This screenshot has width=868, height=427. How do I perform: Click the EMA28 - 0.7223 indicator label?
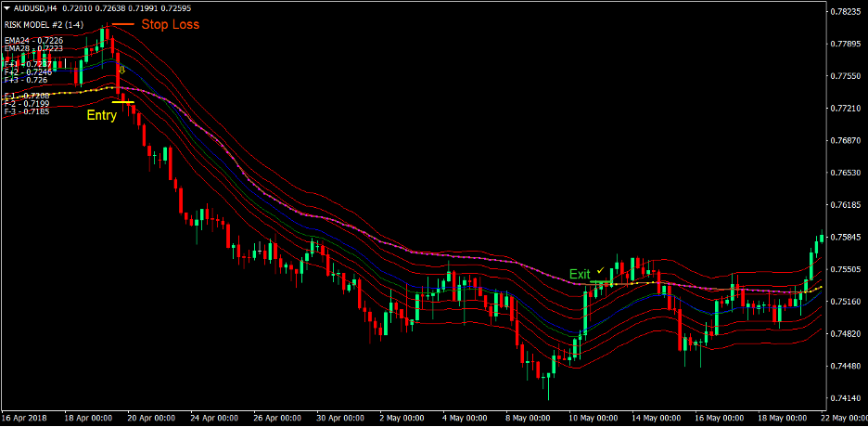[x=33, y=48]
